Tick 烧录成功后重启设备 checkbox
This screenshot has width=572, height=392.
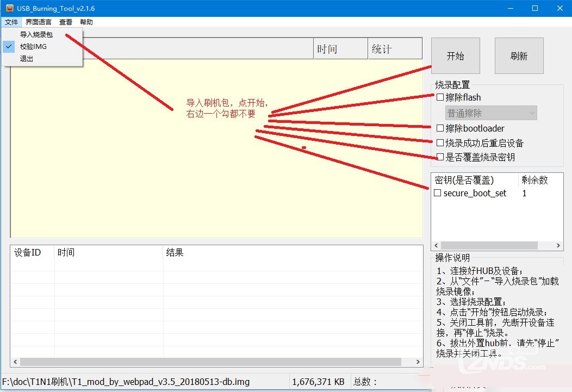(440, 143)
